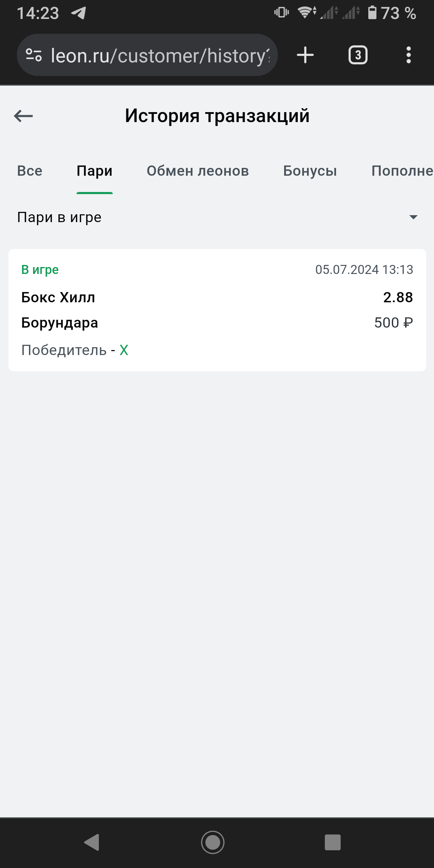Open the Обмен леонов tab
Viewport: 434px width, 868px height.
[197, 171]
